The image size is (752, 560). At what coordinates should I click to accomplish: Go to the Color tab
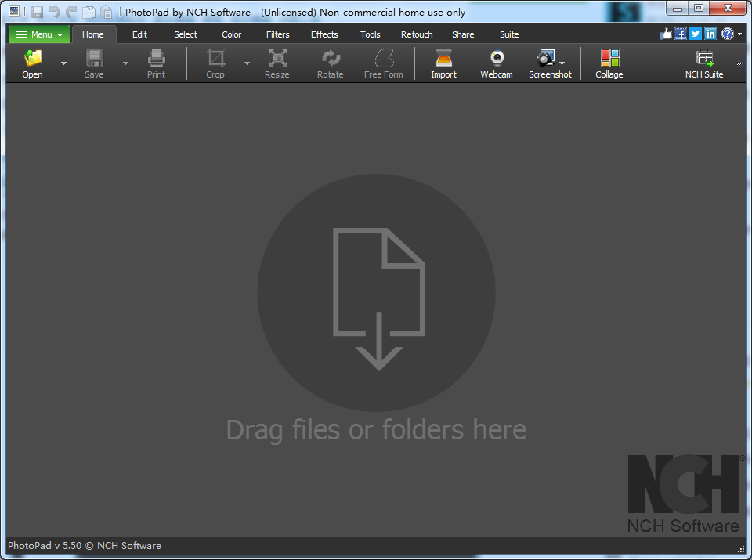coord(232,34)
